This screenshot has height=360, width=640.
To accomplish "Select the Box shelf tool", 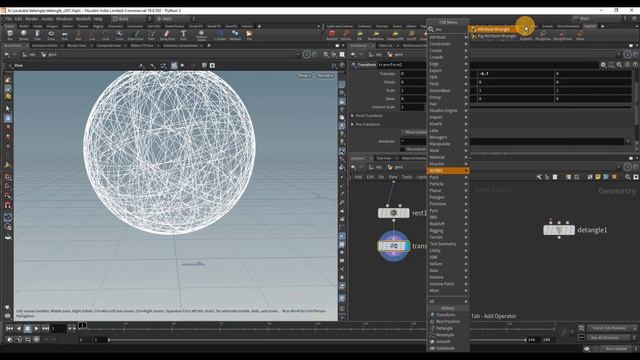I will (10, 35).
